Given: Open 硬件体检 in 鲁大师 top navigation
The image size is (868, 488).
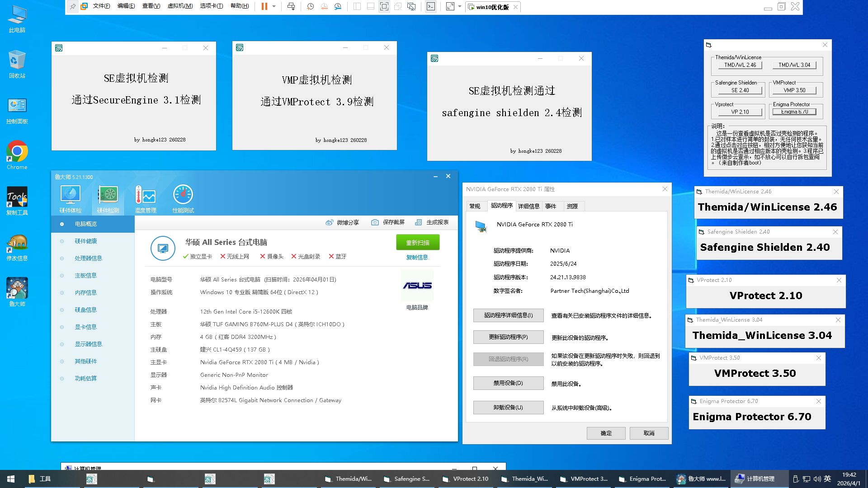Looking at the screenshot, I should (70, 198).
